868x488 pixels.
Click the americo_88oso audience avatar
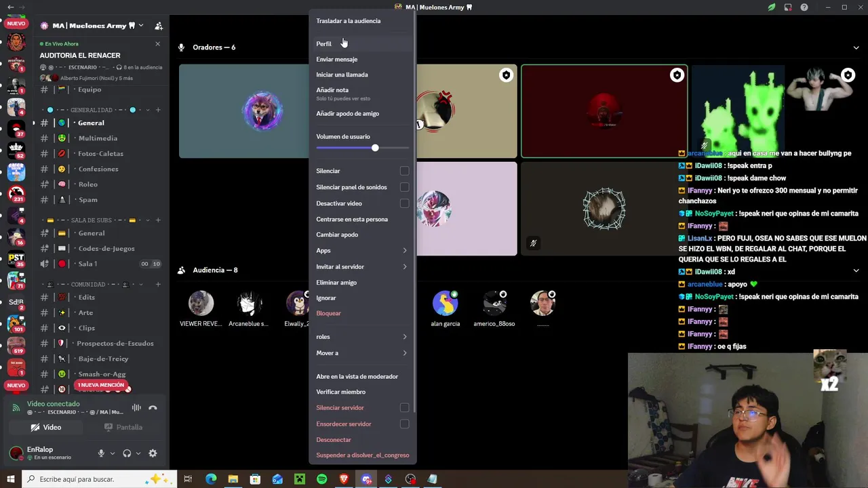click(494, 304)
